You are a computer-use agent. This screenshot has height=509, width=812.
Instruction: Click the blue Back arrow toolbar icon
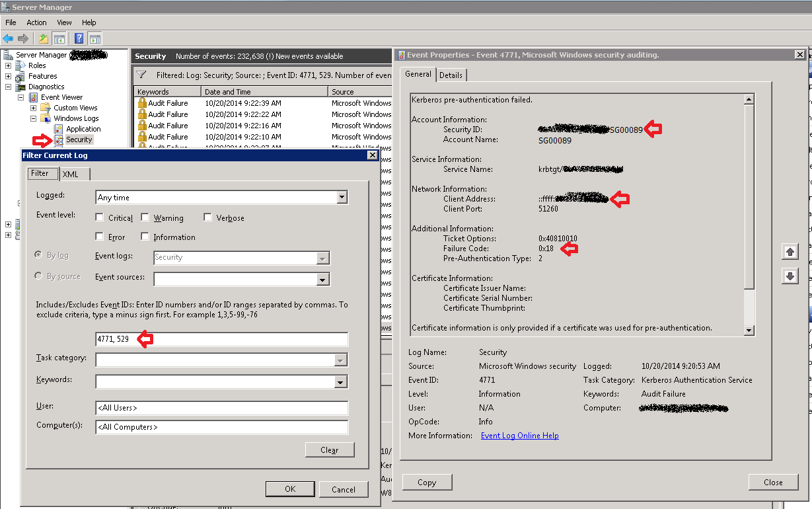(x=8, y=39)
